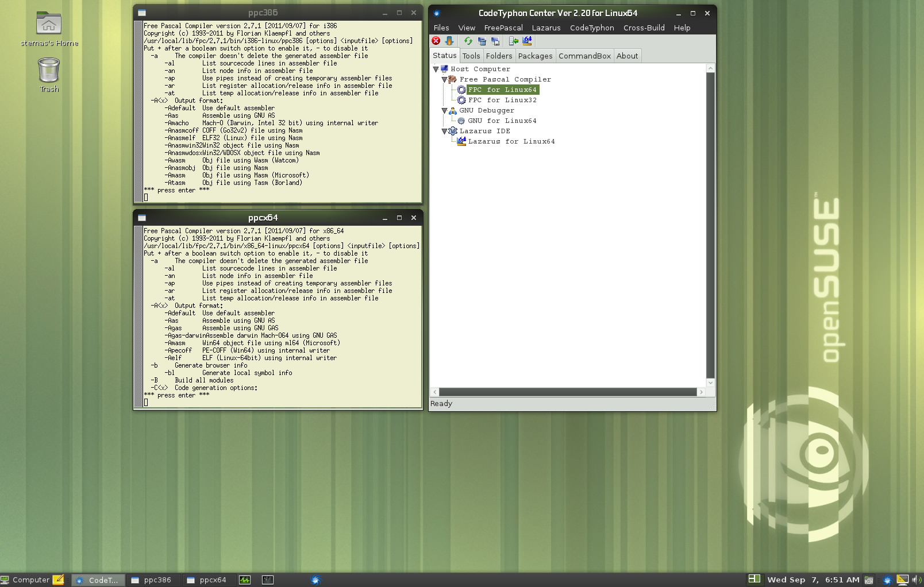
Task: Open the Trash desktop icon
Action: pos(49,70)
